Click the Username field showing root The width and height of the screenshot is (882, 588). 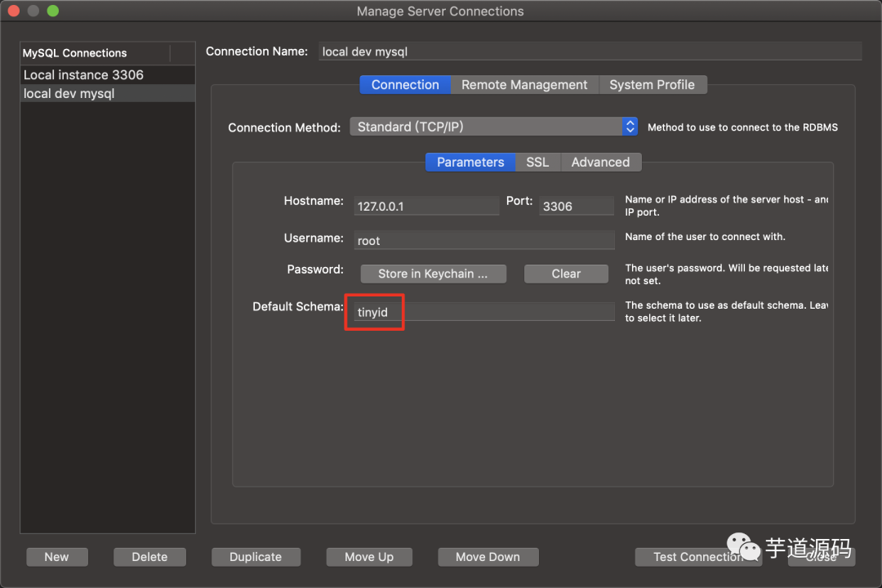[483, 240]
